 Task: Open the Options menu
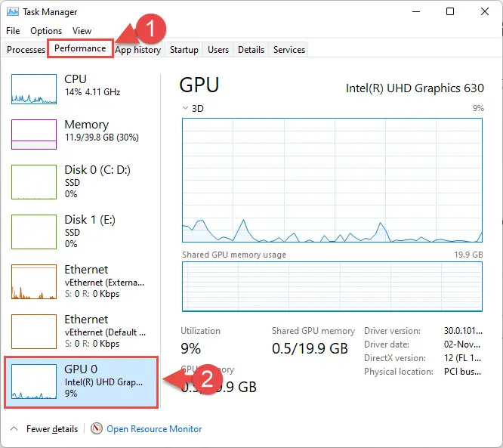pos(46,31)
